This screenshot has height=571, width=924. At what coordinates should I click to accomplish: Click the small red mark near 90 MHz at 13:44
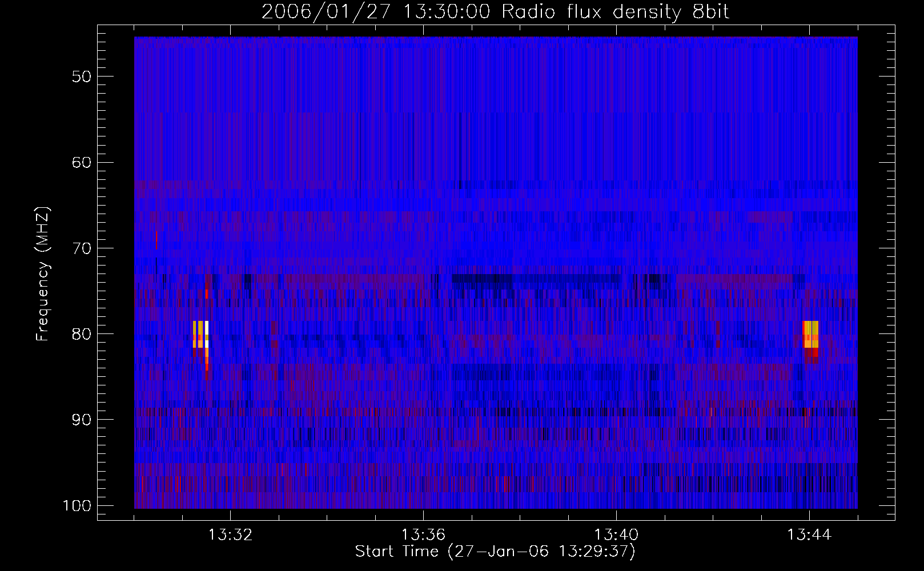(805, 417)
